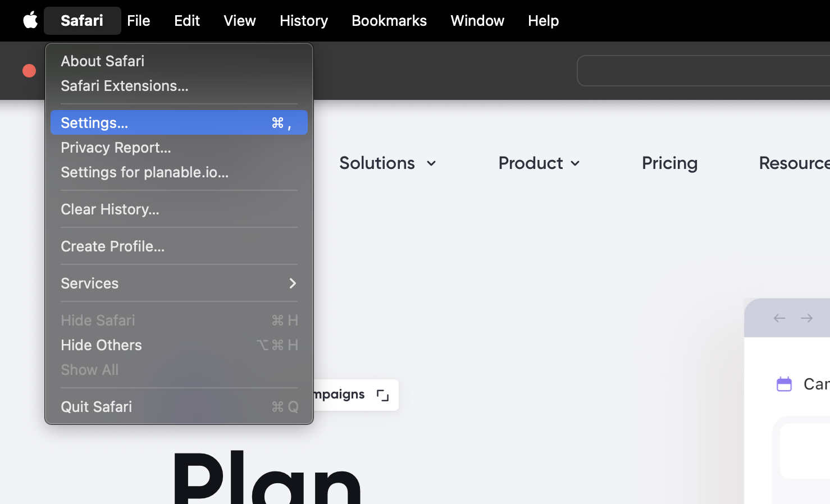
Task: Click the expand icon next to campaigns
Action: pyautogui.click(x=382, y=395)
